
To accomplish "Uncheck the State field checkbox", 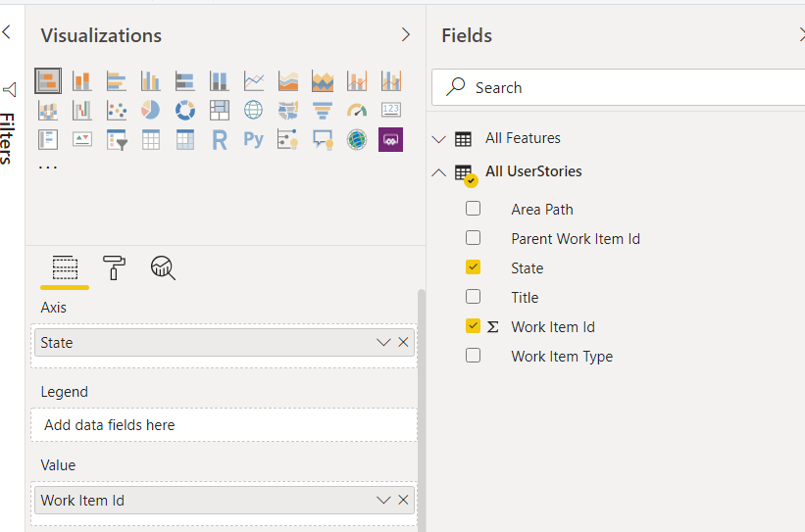I will (473, 267).
